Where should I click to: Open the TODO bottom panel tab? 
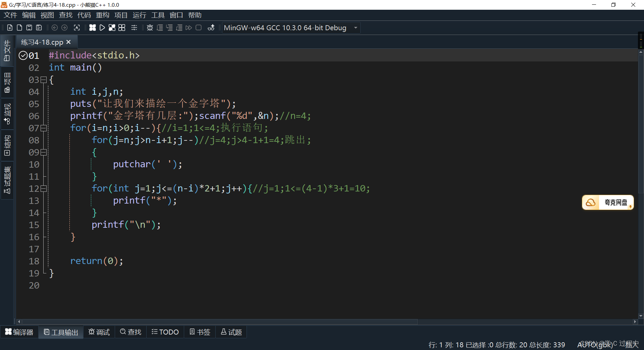[x=165, y=332]
